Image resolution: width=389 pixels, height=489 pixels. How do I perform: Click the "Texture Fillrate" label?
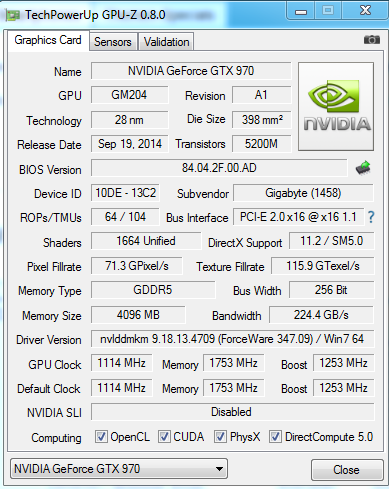230,267
